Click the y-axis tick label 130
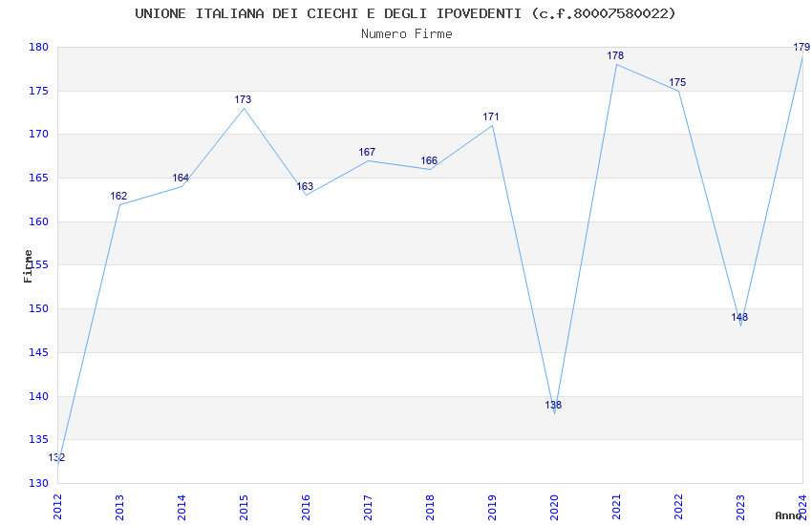The image size is (812, 525). pos(39,483)
